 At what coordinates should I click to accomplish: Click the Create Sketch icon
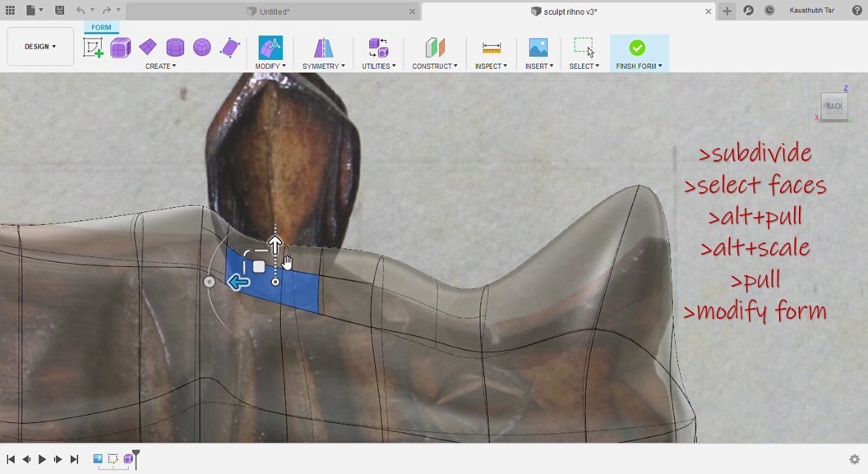coord(93,48)
